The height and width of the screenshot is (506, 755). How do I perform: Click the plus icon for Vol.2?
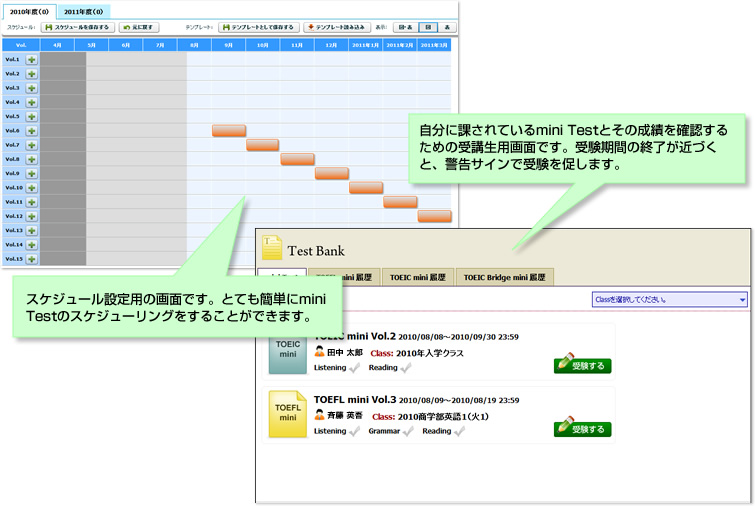click(32, 74)
